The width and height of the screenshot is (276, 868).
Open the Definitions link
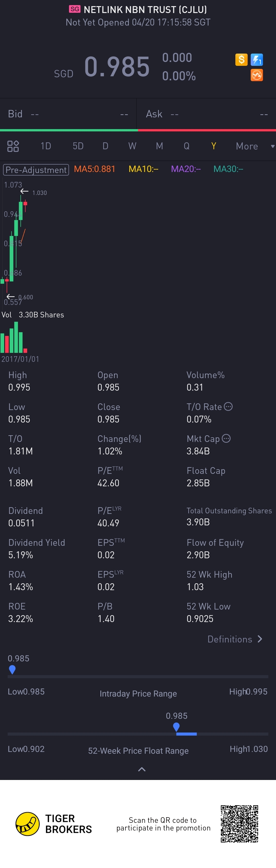point(230,639)
